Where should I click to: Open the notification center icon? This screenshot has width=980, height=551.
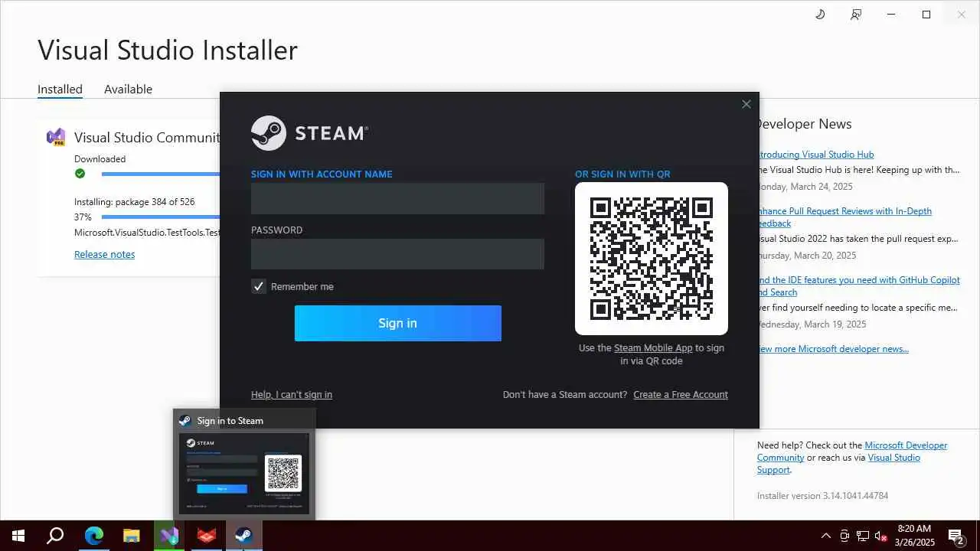956,536
